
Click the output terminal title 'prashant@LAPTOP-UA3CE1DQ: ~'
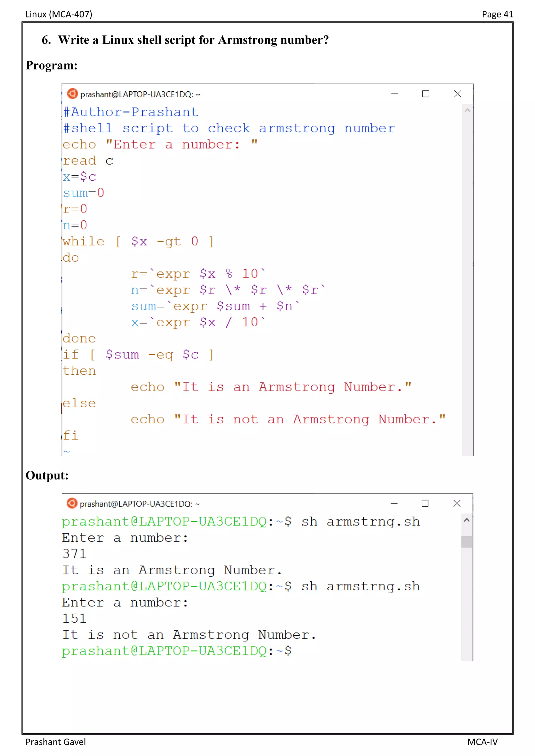tap(139, 504)
